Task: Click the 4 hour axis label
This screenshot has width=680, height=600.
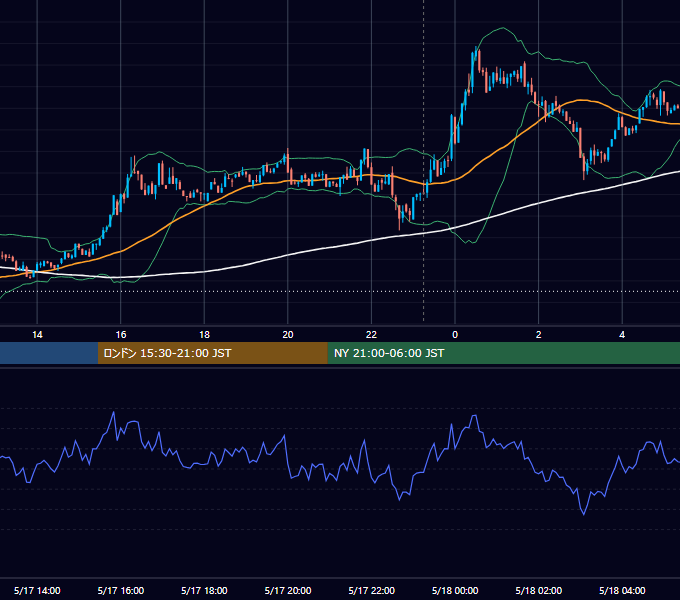Action: coord(622,335)
